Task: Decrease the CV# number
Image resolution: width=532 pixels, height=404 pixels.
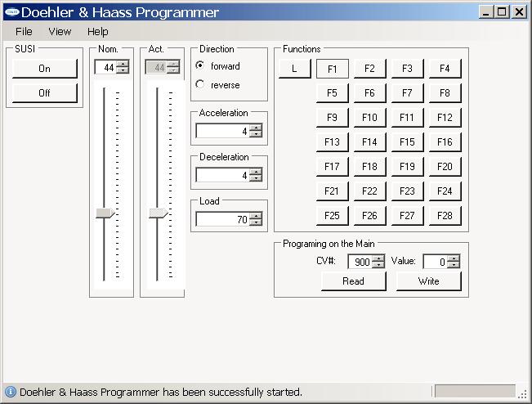Action: 378,265
